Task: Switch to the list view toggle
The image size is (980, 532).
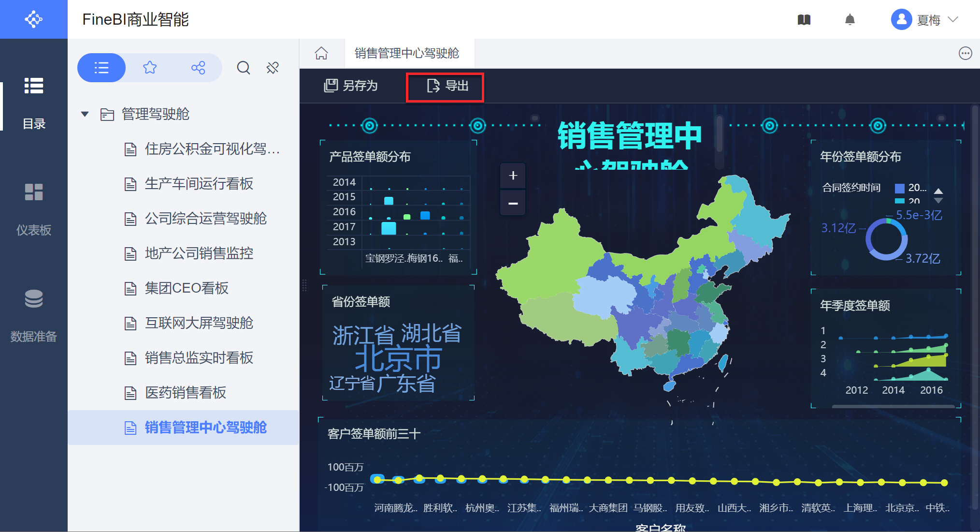Action: 101,68
